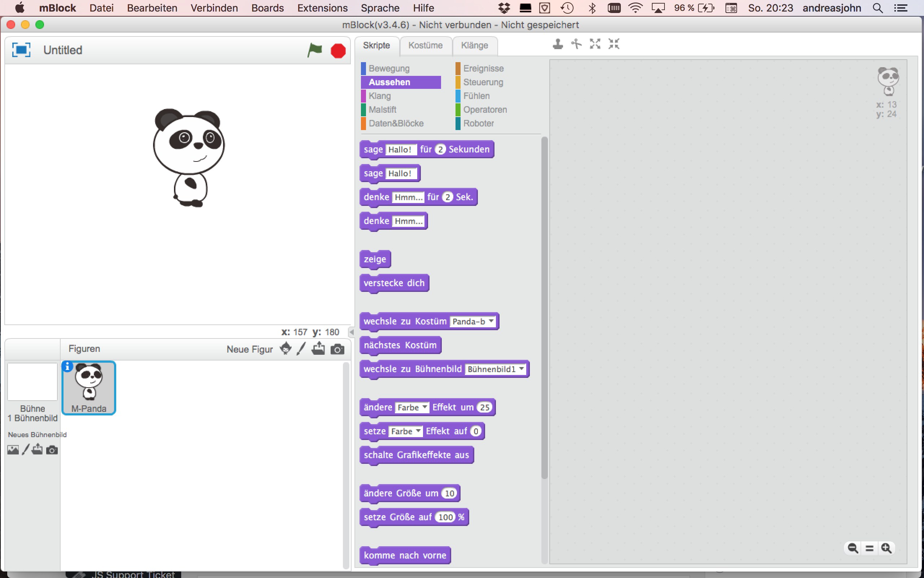Paint new backdrop brush icon
Image resolution: width=924 pixels, height=578 pixels.
coord(26,449)
